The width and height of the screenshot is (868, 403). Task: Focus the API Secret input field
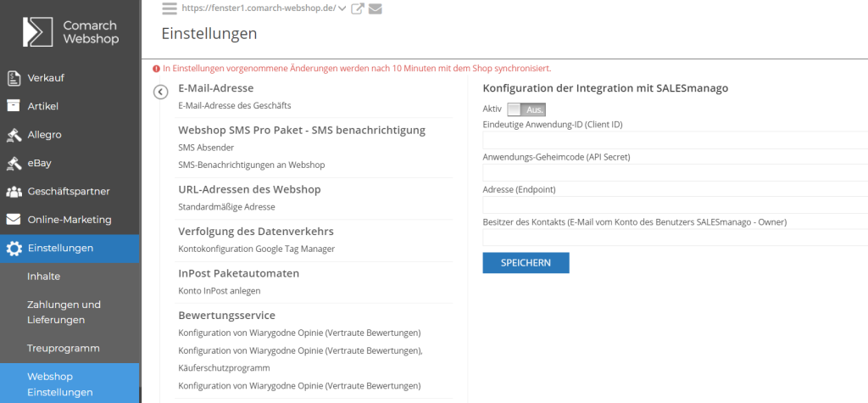click(675, 173)
